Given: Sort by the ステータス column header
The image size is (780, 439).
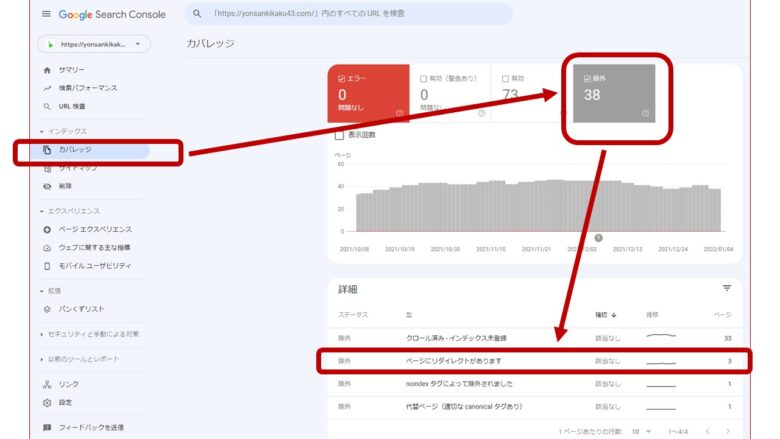Looking at the screenshot, I should [353, 315].
